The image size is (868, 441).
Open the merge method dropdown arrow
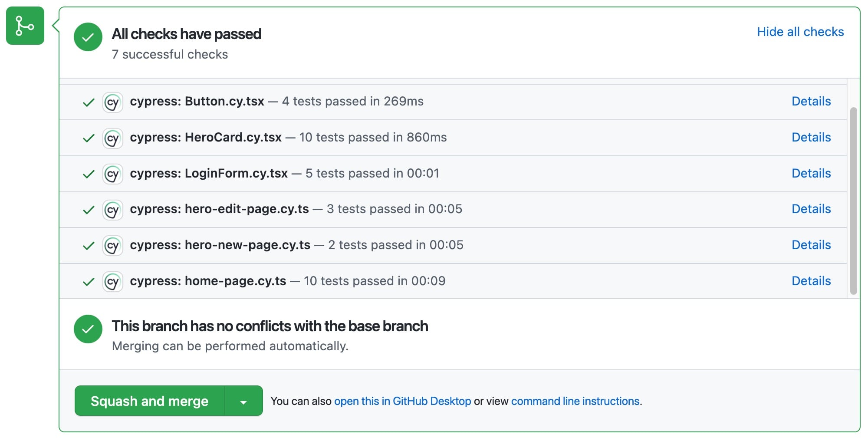click(x=243, y=401)
